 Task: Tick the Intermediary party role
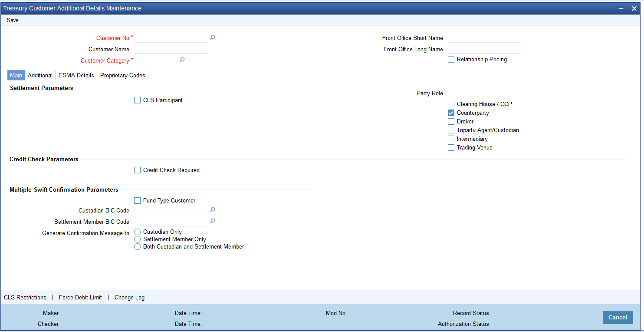451,139
